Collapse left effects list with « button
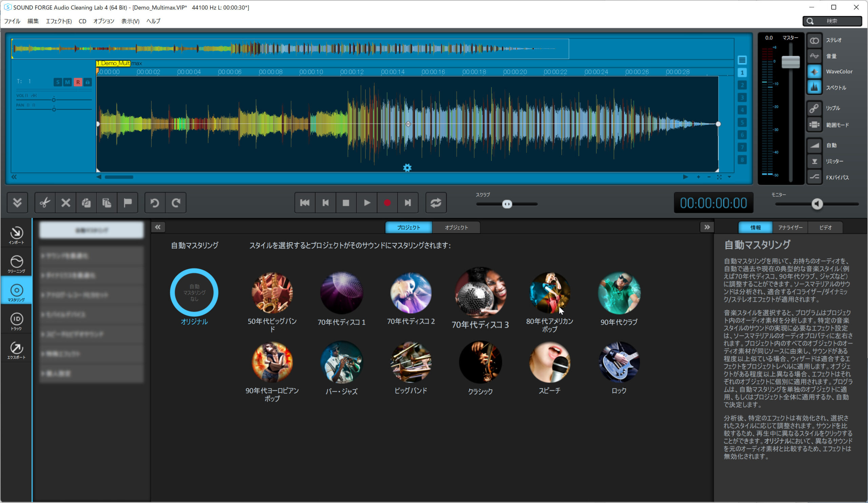 158,227
